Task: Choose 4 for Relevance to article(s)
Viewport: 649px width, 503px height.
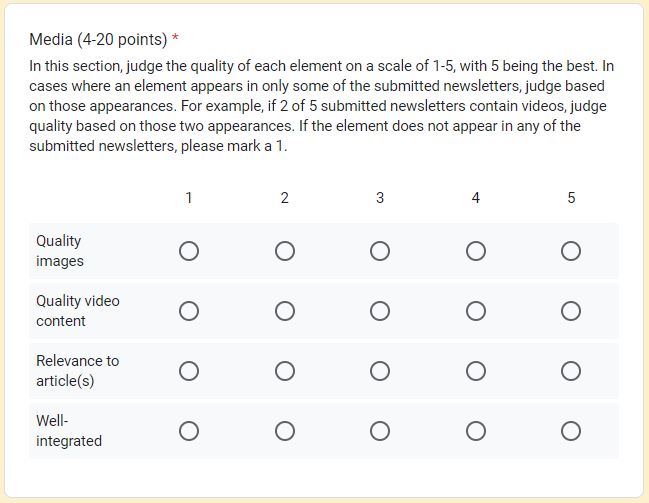Action: 476,371
